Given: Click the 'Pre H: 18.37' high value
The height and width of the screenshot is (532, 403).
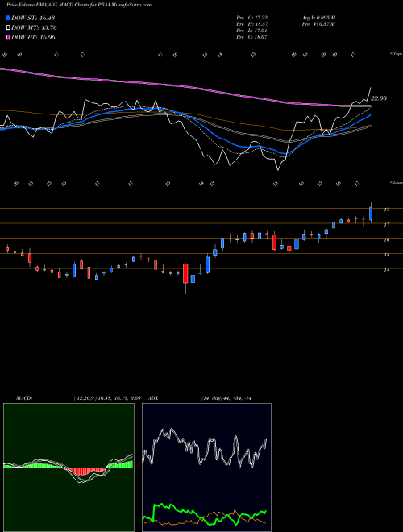Looking at the screenshot, I should [251, 24].
